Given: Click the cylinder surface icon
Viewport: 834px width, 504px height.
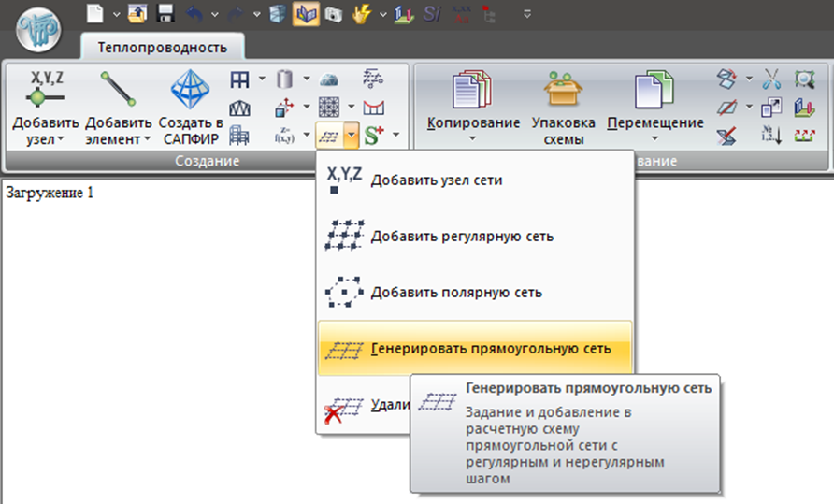Looking at the screenshot, I should click(284, 79).
